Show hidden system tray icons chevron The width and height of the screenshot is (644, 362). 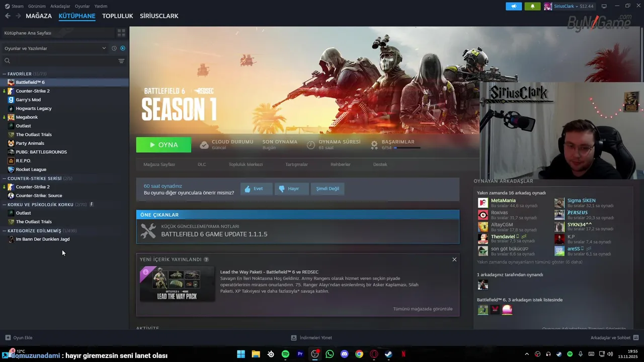coord(527,354)
